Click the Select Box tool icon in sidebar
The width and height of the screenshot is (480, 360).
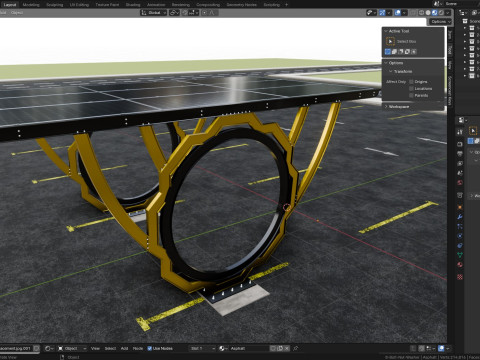coord(390,41)
